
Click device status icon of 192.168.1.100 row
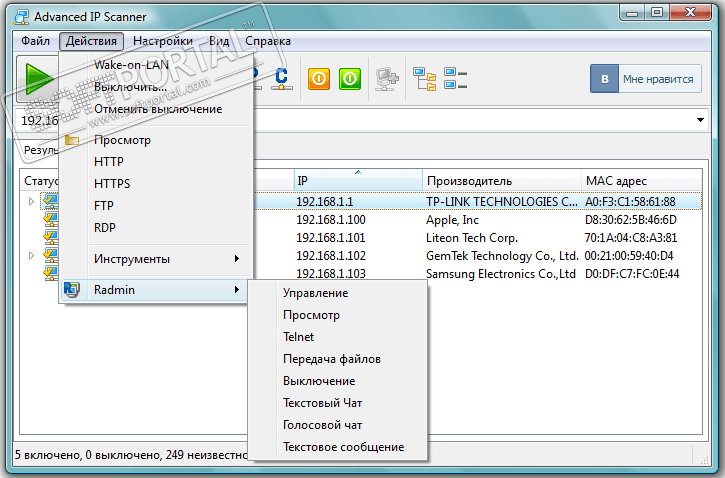click(x=50, y=219)
